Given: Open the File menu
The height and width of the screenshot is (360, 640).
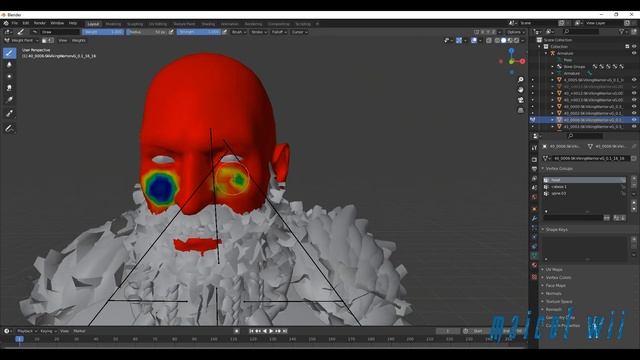Looking at the screenshot, I should point(15,23).
